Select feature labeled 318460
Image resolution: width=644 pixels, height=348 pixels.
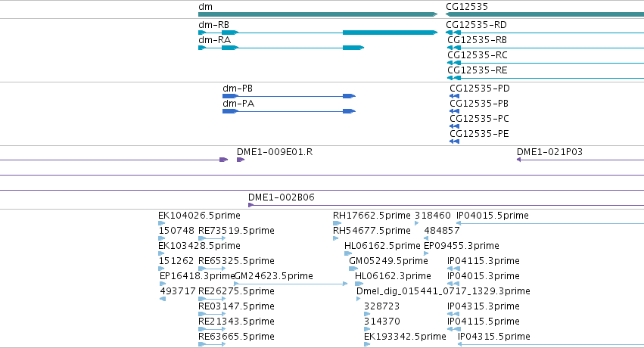432,216
